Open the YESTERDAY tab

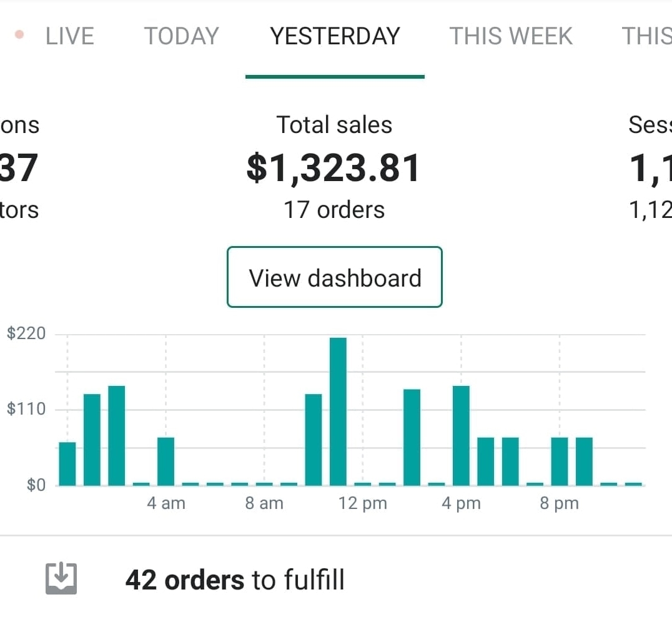pos(335,36)
